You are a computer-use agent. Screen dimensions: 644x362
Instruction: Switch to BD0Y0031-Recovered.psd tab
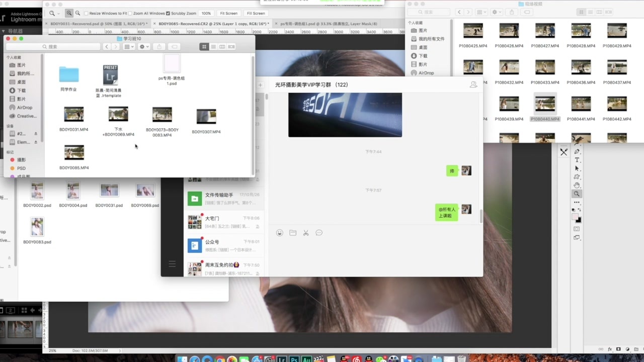tap(99, 24)
